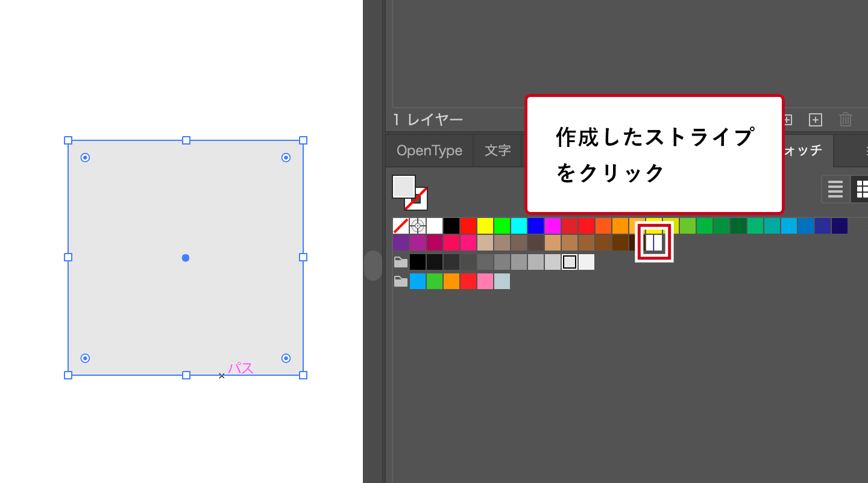Click the rectangle's center point
The width and height of the screenshot is (868, 483).
pos(186,258)
